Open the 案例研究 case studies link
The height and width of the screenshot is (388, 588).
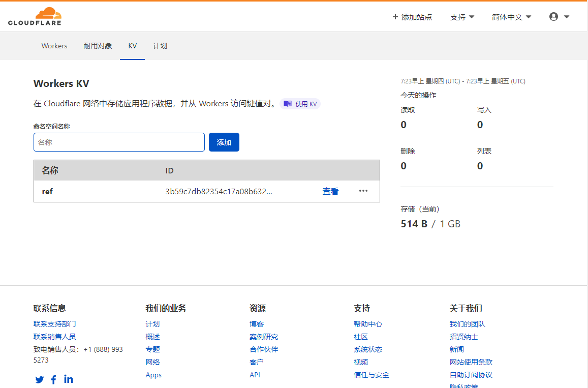click(x=264, y=337)
